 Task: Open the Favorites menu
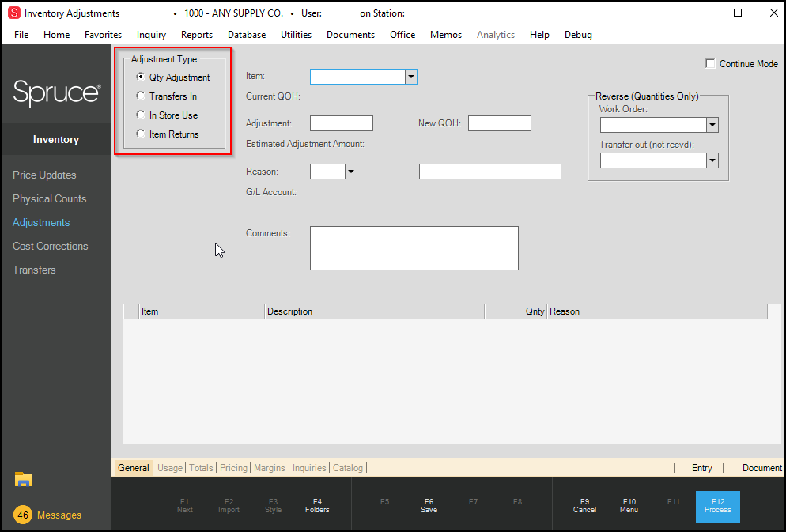(104, 35)
